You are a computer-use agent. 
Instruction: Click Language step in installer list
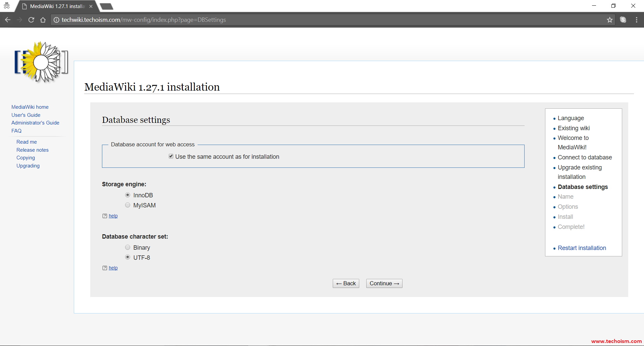click(571, 118)
